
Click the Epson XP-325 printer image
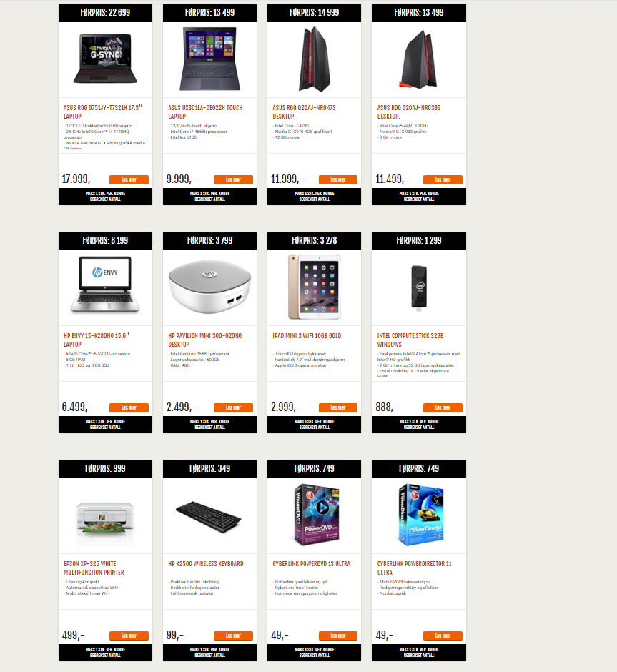105,519
